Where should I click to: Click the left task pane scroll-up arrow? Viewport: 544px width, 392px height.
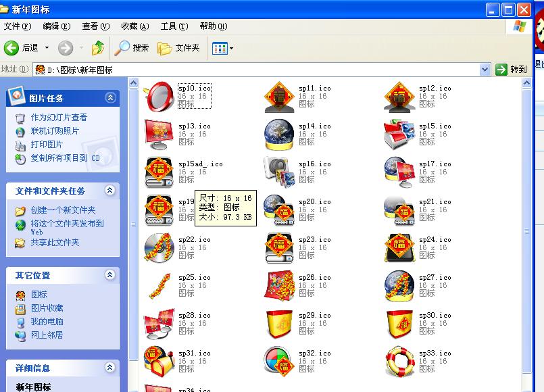(134, 83)
